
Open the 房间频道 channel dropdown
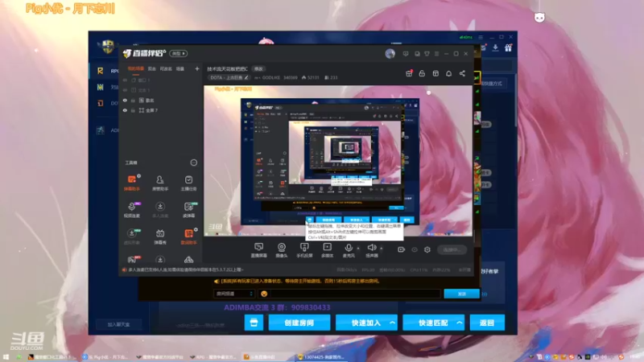pos(233,294)
